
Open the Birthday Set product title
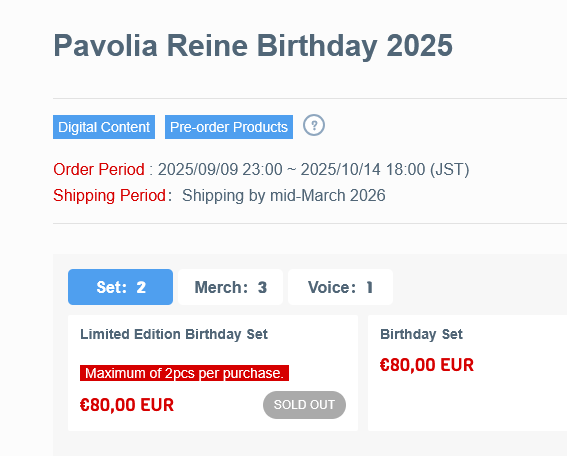[x=421, y=334]
